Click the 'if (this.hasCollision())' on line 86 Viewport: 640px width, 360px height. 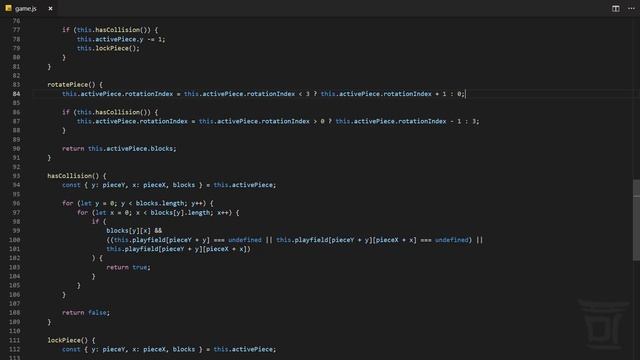click(110, 112)
